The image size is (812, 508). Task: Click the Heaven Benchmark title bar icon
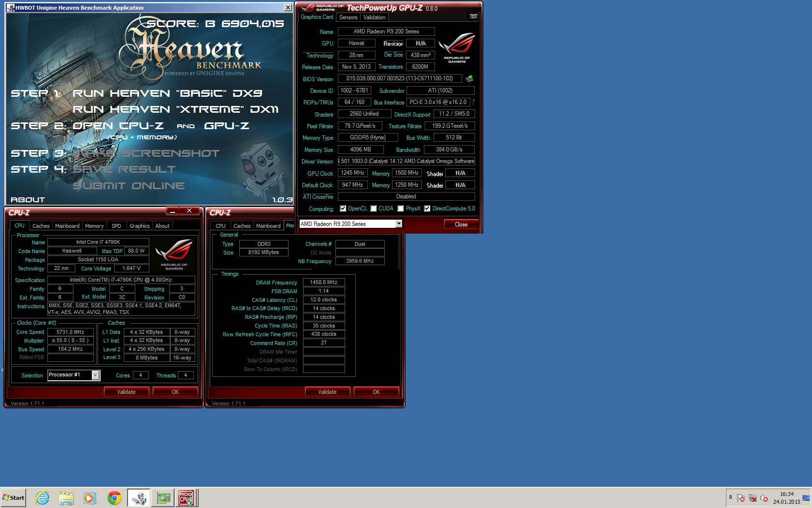point(11,8)
